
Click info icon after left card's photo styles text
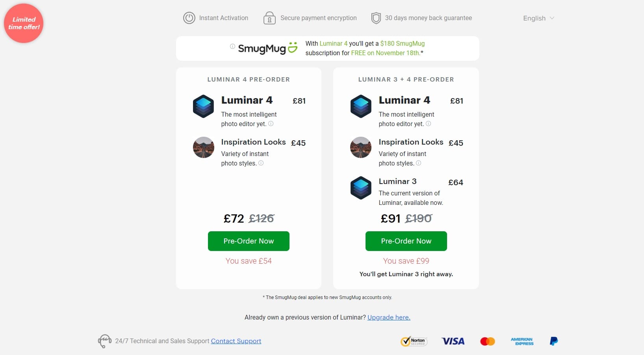pyautogui.click(x=261, y=163)
